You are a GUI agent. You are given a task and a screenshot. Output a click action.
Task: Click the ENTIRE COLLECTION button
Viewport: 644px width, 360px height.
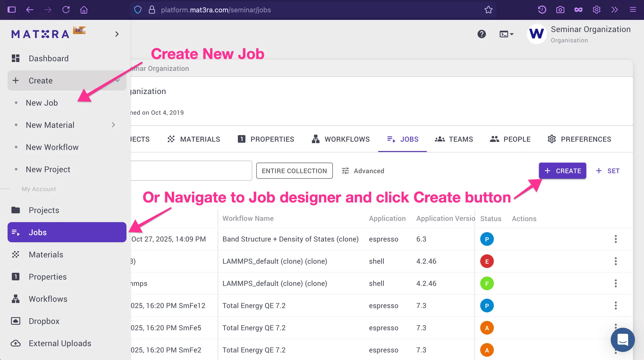294,171
